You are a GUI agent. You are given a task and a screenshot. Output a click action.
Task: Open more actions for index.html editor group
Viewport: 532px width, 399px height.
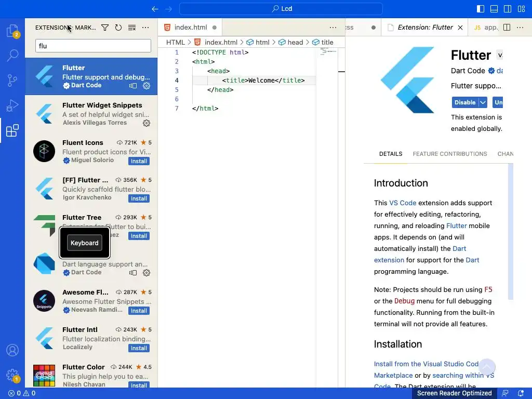pyautogui.click(x=333, y=28)
